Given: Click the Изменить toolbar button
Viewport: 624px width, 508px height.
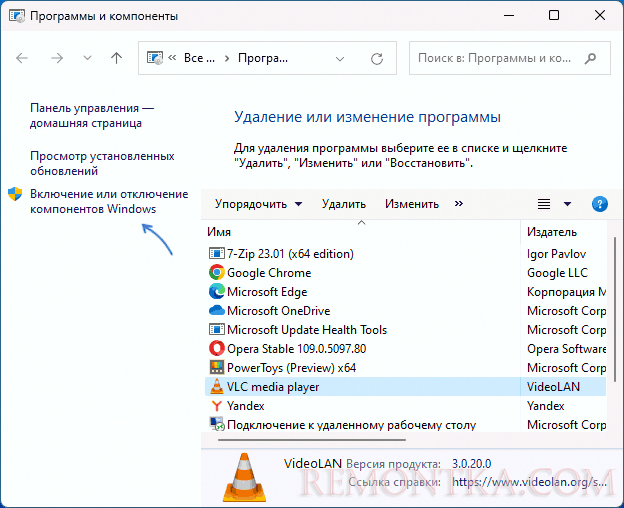Looking at the screenshot, I should (x=412, y=204).
